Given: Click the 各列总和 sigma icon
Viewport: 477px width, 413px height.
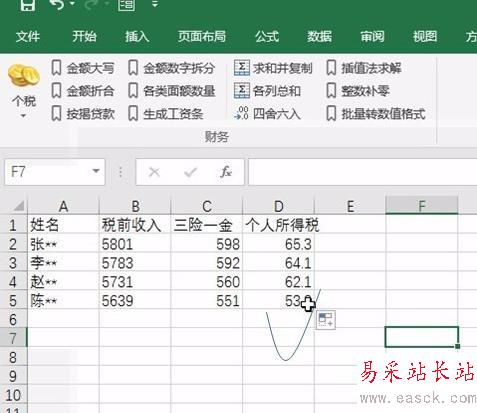Looking at the screenshot, I should point(242,90).
